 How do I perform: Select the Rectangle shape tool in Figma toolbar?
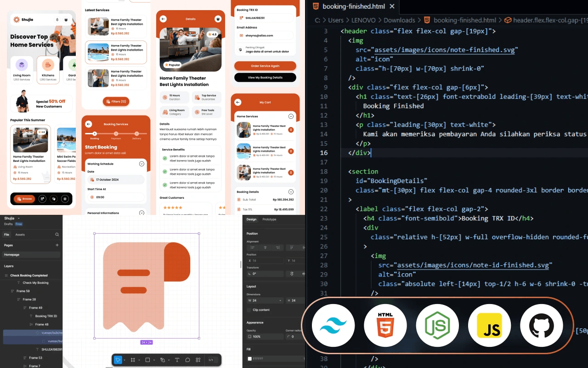coord(147,360)
